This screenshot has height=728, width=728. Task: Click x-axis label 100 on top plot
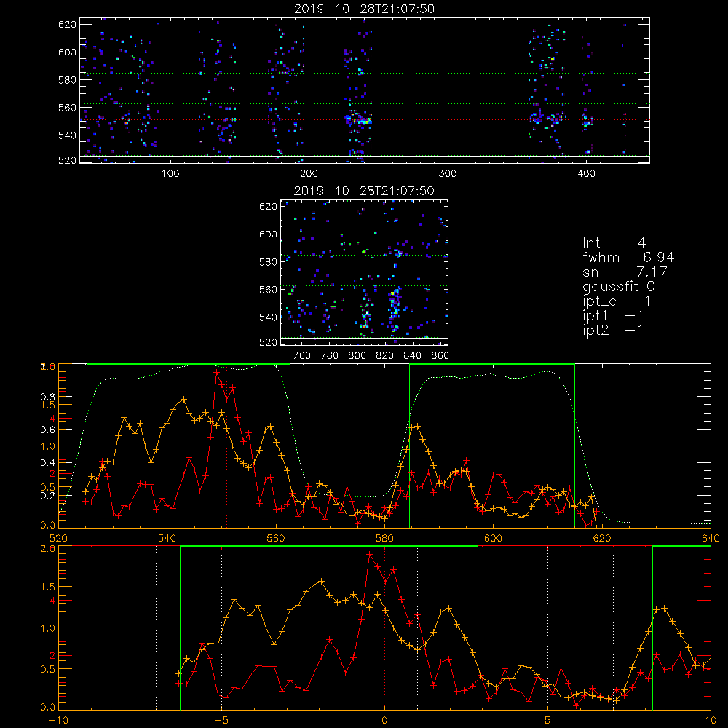click(x=170, y=174)
